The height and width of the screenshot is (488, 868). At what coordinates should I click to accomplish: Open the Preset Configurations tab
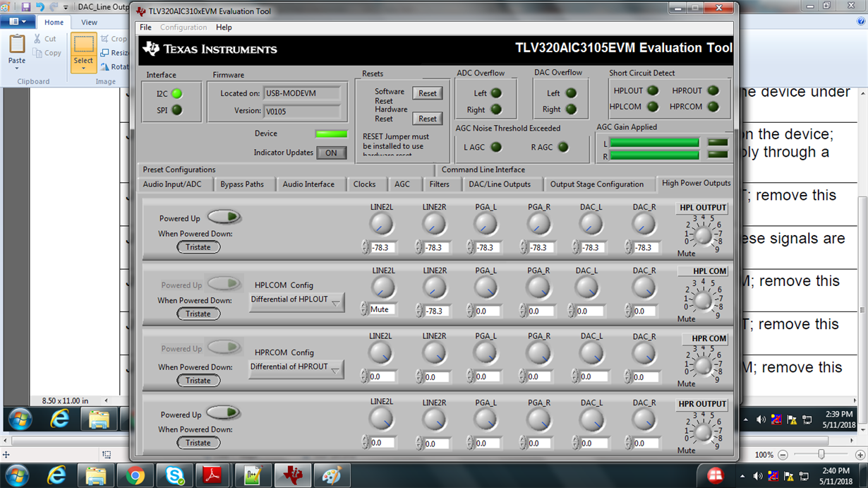click(179, 169)
